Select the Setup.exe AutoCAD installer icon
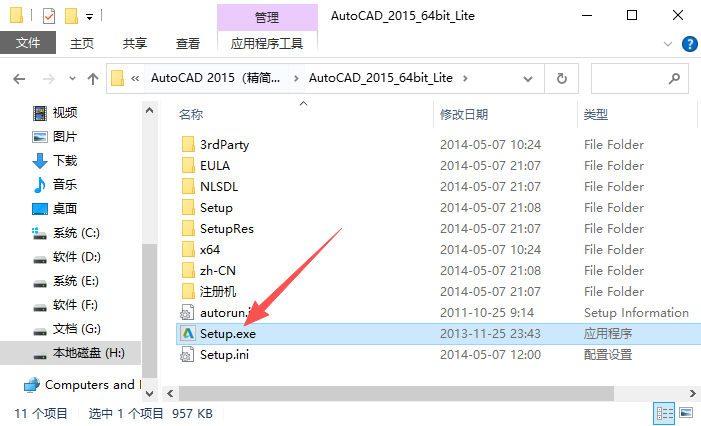 coord(188,333)
